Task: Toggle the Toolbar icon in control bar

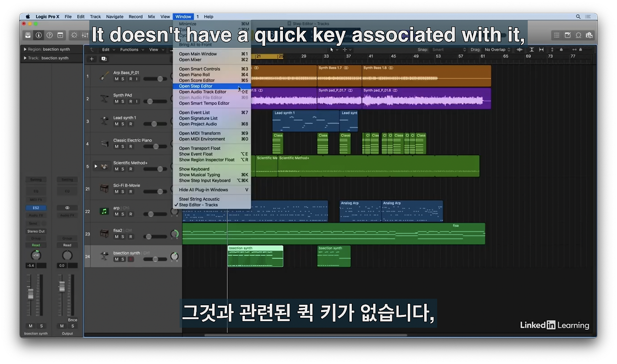Action: (60, 35)
